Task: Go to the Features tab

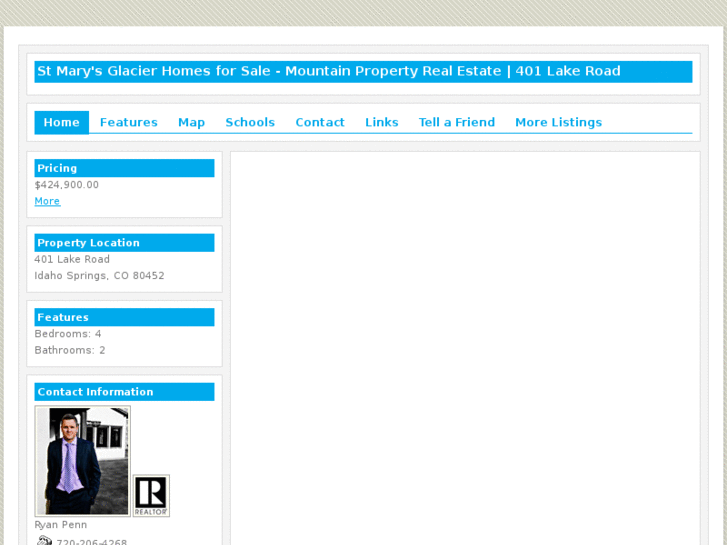Action: pyautogui.click(x=128, y=122)
